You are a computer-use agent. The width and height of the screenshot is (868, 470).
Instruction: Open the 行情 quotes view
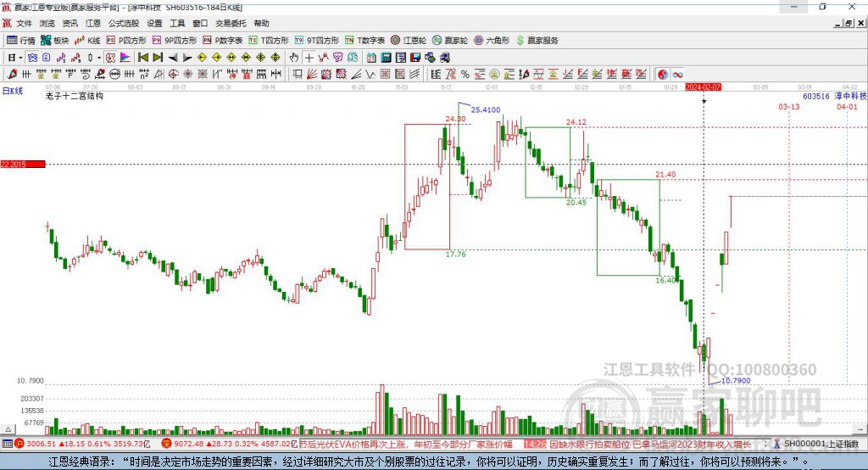pos(20,41)
